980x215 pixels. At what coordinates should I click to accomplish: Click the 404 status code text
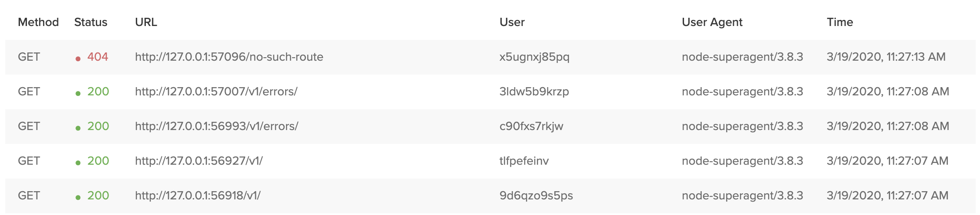98,57
